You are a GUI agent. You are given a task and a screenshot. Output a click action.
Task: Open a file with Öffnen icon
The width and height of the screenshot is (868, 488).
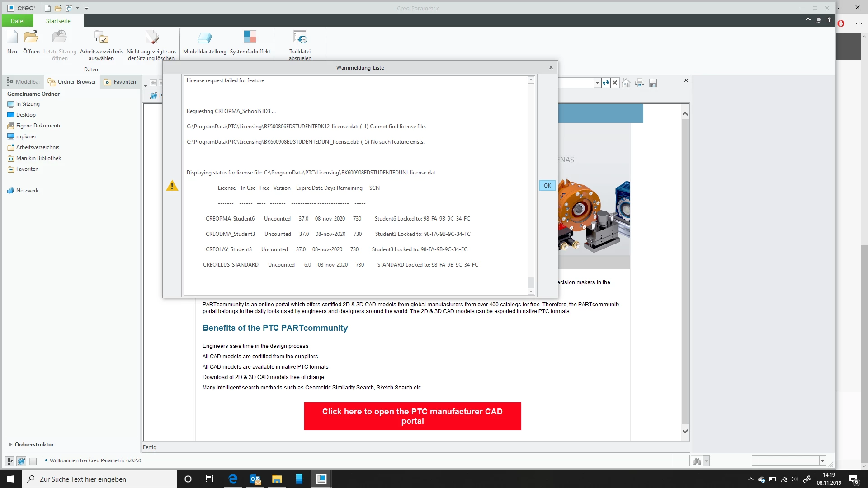click(x=31, y=38)
